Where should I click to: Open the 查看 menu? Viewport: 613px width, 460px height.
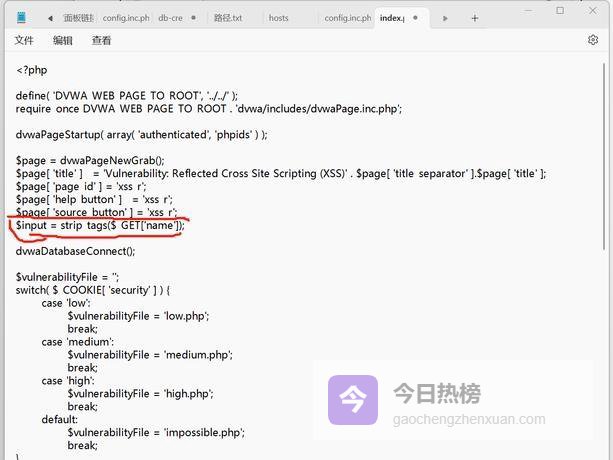[101, 41]
